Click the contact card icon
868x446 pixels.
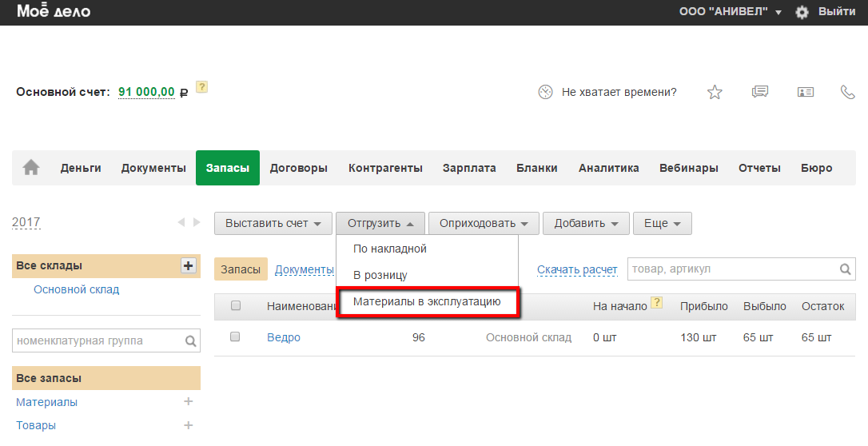click(x=806, y=92)
